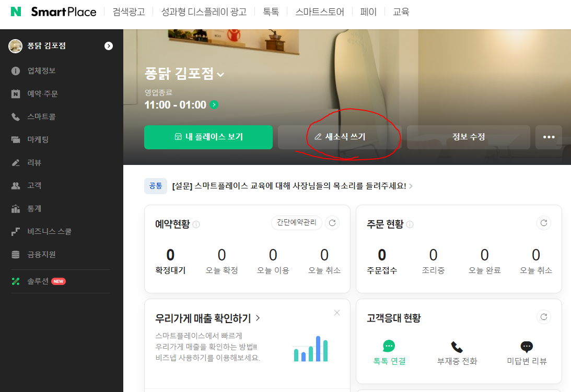The image size is (571, 392).
Task: Open 솔루션 in the sidebar
Action: [38, 281]
